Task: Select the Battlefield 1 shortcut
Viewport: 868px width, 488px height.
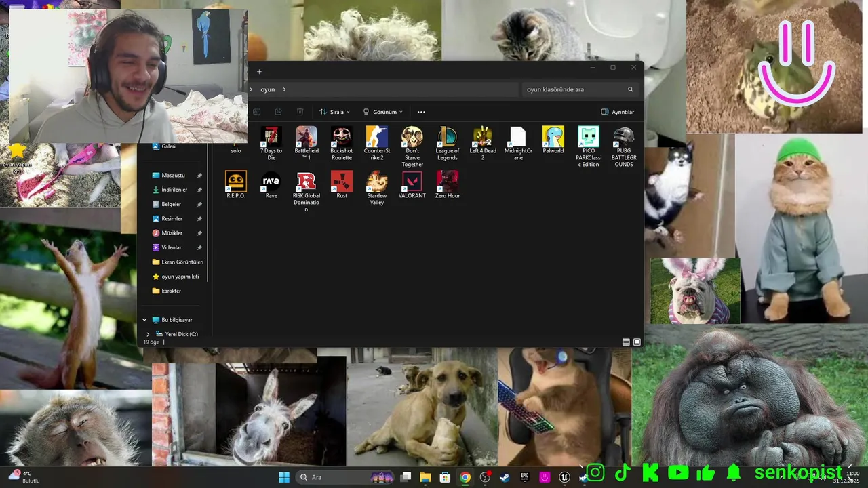Action: (x=307, y=143)
